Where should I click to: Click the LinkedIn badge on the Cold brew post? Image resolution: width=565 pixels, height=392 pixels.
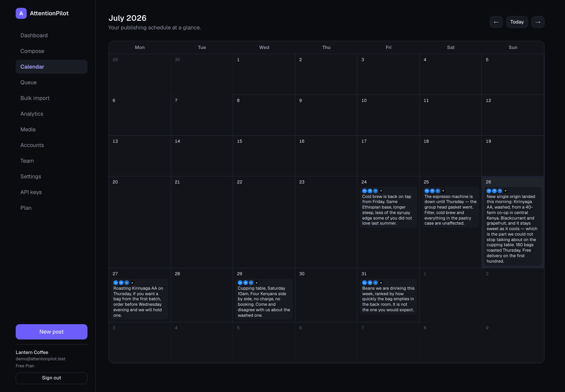375,191
